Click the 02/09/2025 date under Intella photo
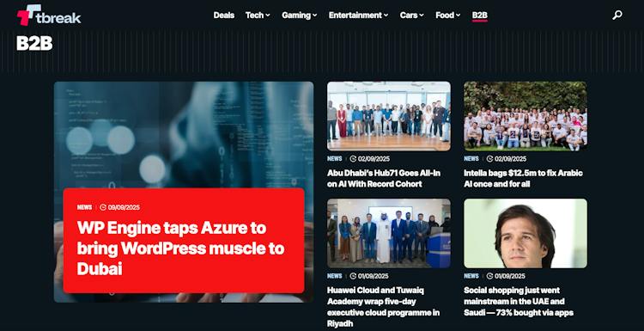Screen dimensions: 644x331 (511, 159)
